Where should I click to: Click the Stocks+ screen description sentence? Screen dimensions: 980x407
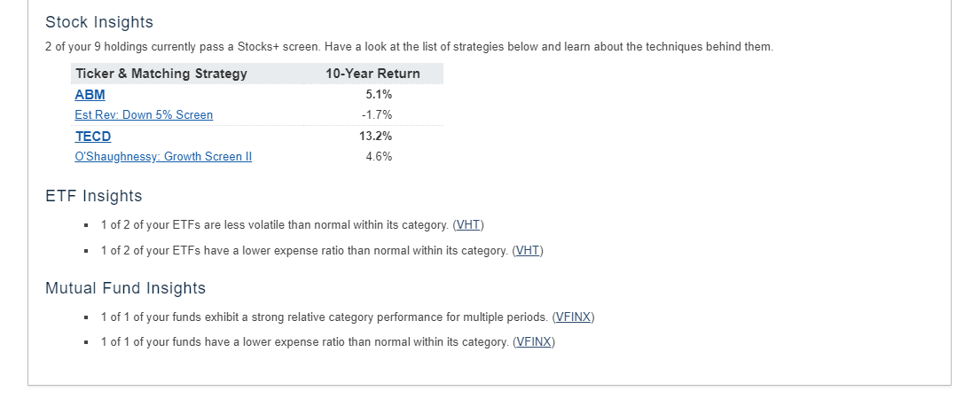coord(410,47)
